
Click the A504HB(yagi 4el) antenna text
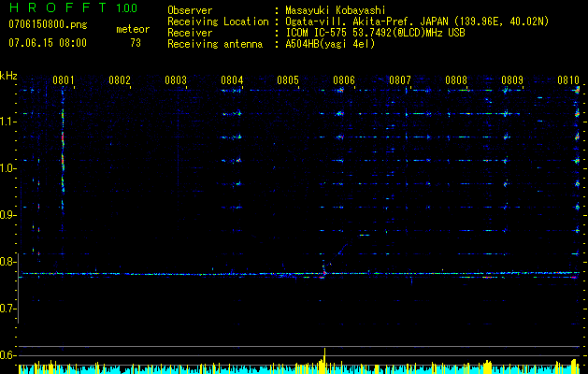click(x=330, y=44)
